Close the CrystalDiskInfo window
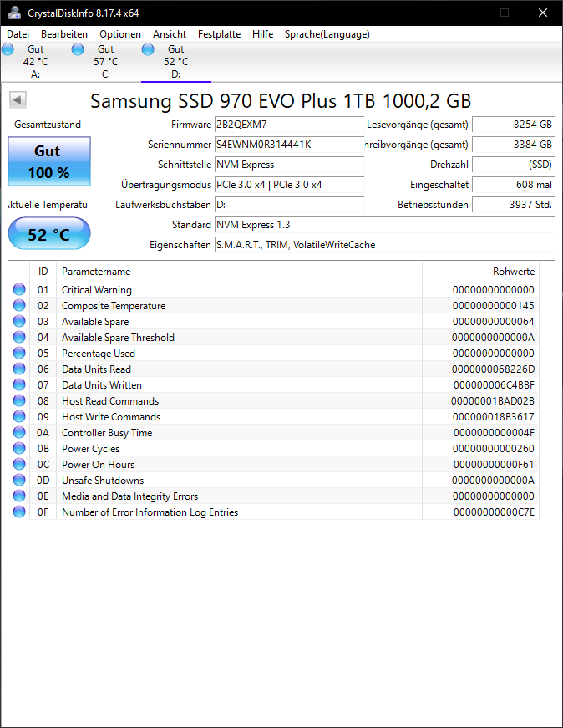 543,13
